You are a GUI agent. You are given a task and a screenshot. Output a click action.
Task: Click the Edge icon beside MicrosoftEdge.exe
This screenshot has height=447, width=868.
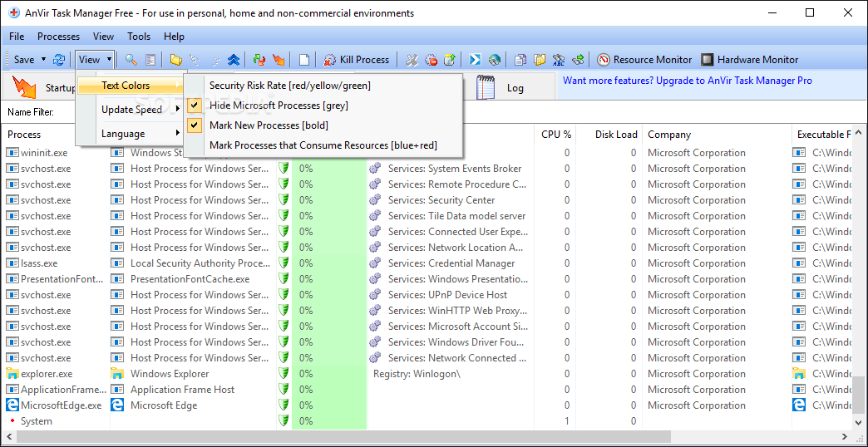click(12, 405)
